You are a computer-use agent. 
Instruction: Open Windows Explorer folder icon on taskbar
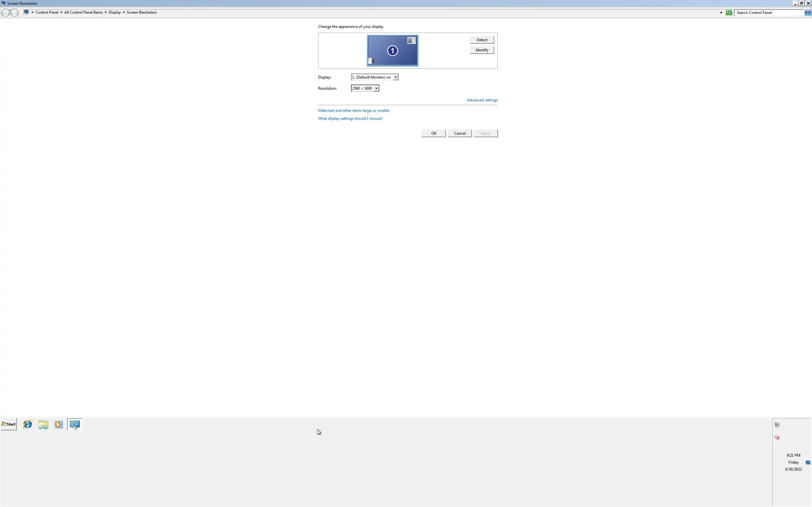click(x=43, y=425)
